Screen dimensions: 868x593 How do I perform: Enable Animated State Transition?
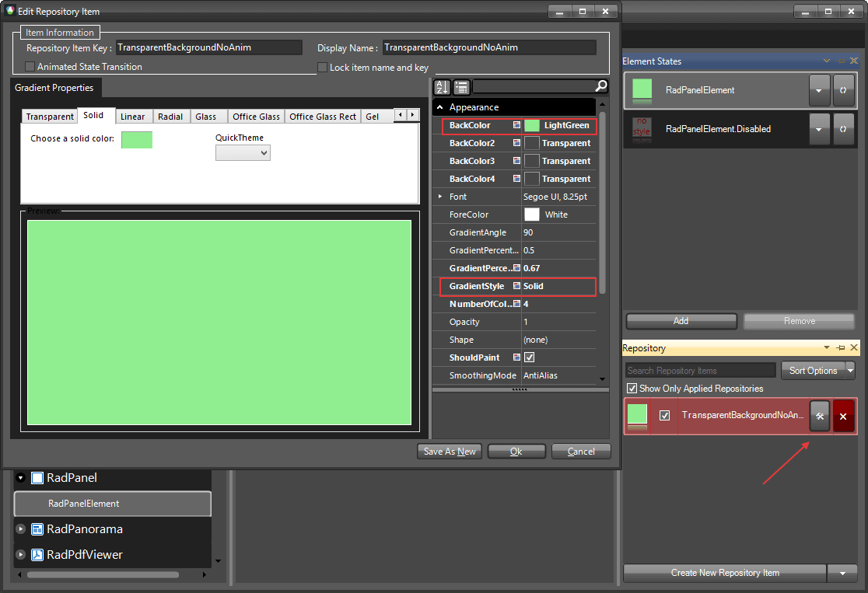click(29, 67)
